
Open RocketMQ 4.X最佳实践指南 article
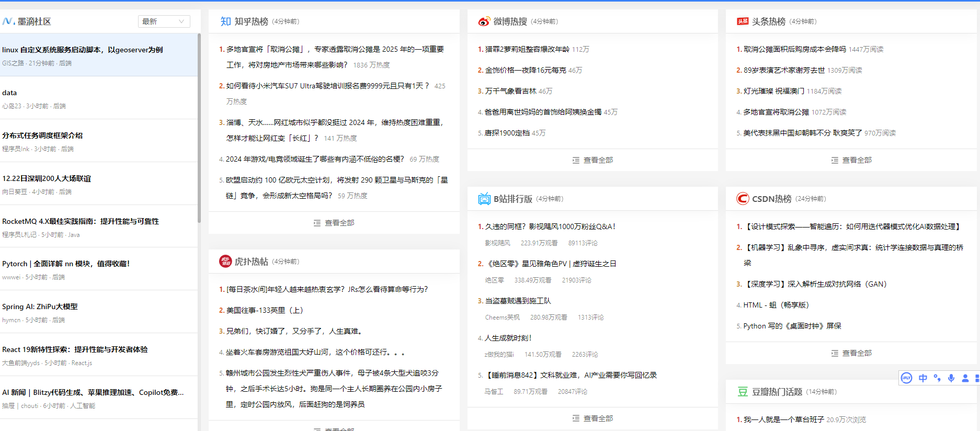pos(81,221)
